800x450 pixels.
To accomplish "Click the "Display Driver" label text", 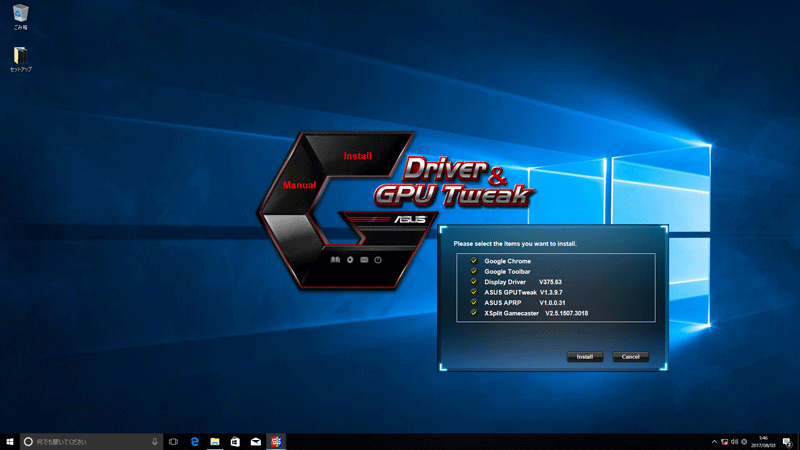I will point(505,282).
